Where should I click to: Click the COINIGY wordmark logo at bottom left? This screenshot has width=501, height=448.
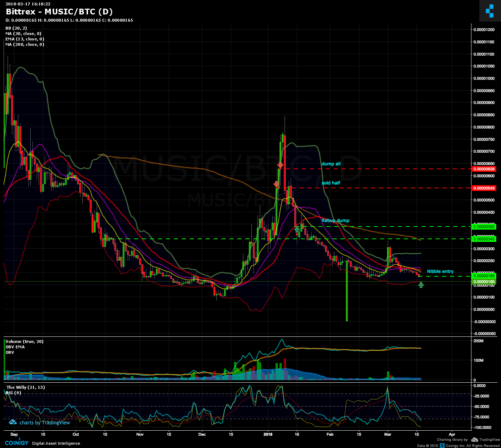coord(17,443)
